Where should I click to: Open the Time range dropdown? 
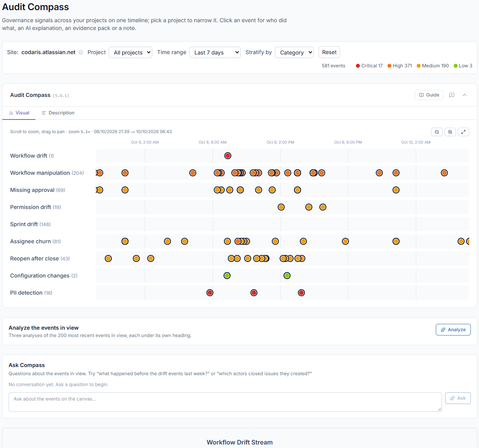click(215, 53)
